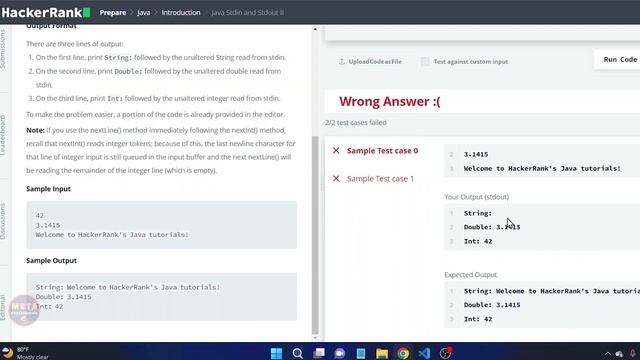Open the Chat app on taskbar
Viewport: 640px width, 360px height.
tap(340, 353)
